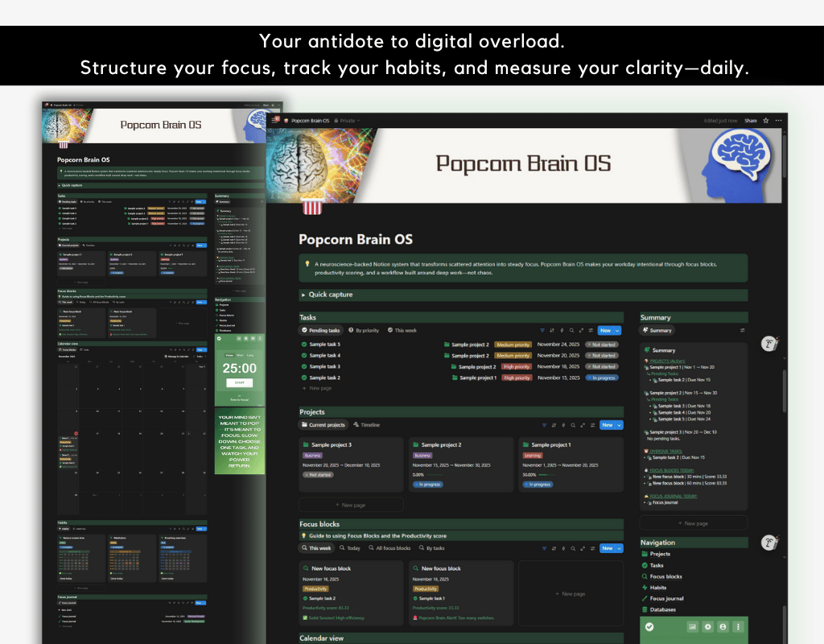Open Projects database full-page expand icon

point(583,425)
